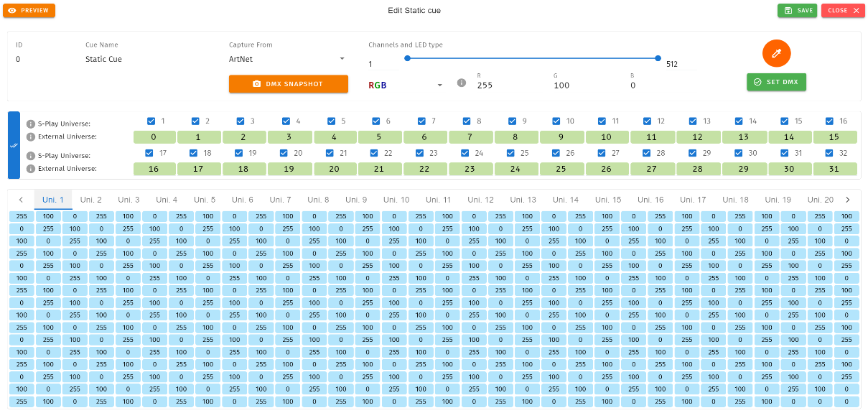Show next universe tabs with right arrow
The width and height of the screenshot is (868, 413).
pyautogui.click(x=848, y=200)
